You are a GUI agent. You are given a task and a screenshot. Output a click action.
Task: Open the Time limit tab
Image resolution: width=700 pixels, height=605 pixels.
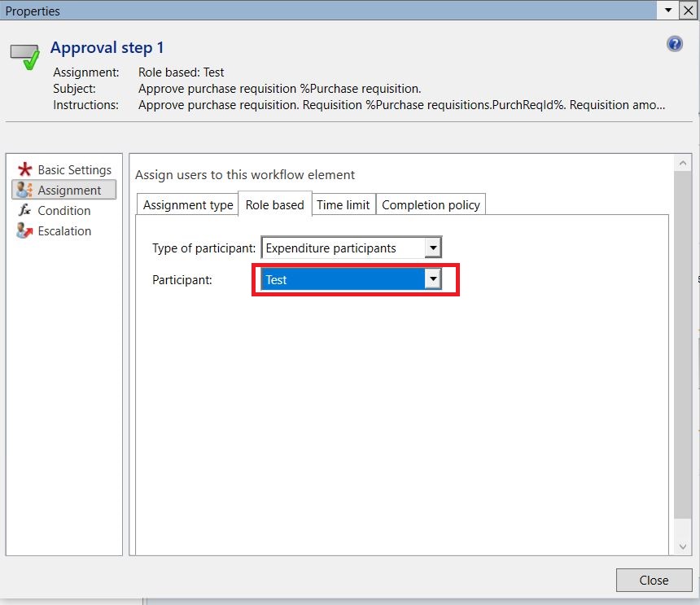pyautogui.click(x=343, y=205)
